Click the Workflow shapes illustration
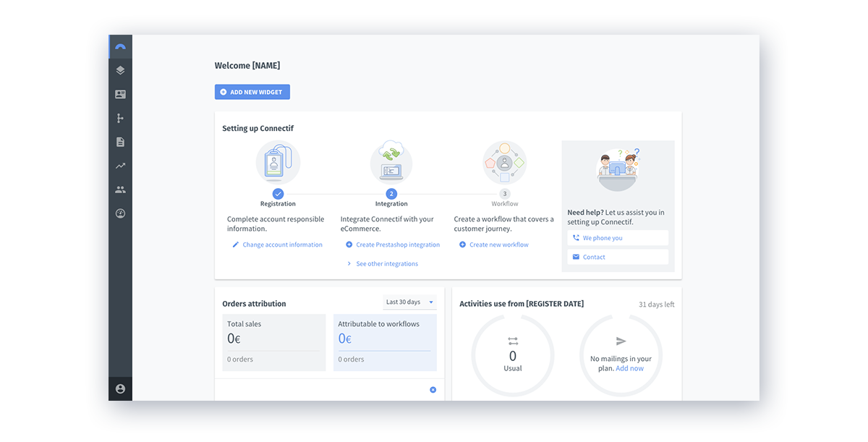Image resolution: width=868 pixels, height=442 pixels. [x=505, y=162]
